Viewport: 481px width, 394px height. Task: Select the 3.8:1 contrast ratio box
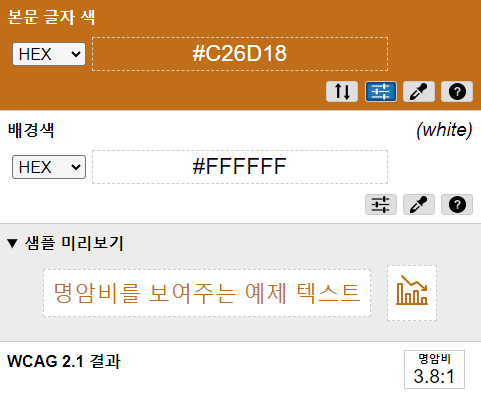pos(434,369)
